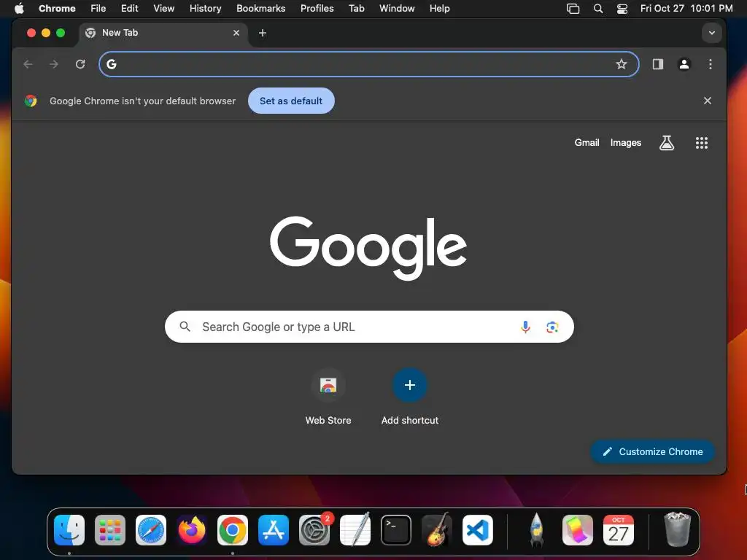Launch Safari from the Dock

point(151,530)
